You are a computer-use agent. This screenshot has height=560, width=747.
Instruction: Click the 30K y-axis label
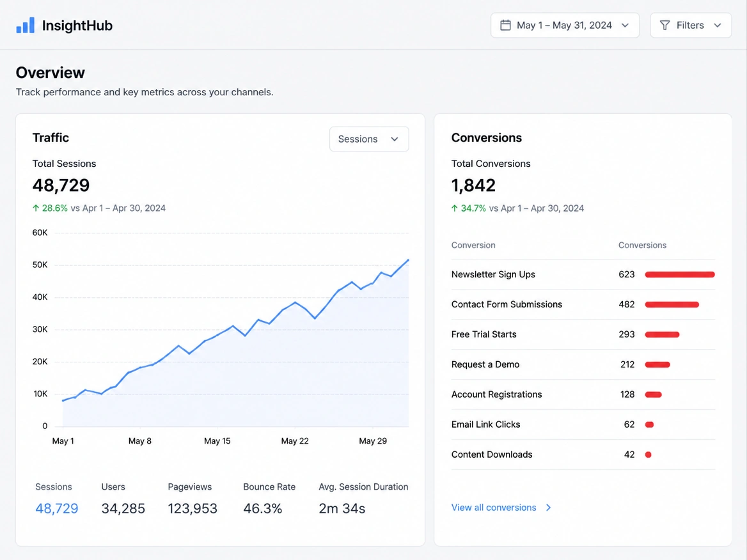point(40,329)
